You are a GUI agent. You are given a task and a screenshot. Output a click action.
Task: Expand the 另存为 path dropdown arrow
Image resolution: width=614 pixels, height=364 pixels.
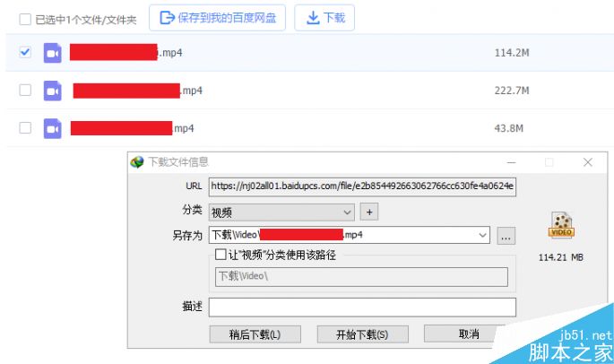pos(482,235)
